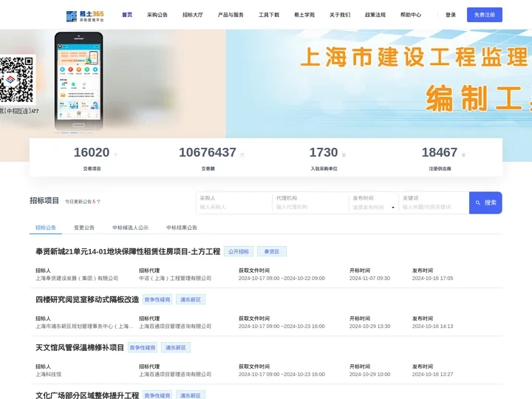
Task: Expand the 产品与服务 navigation menu
Action: point(231,15)
